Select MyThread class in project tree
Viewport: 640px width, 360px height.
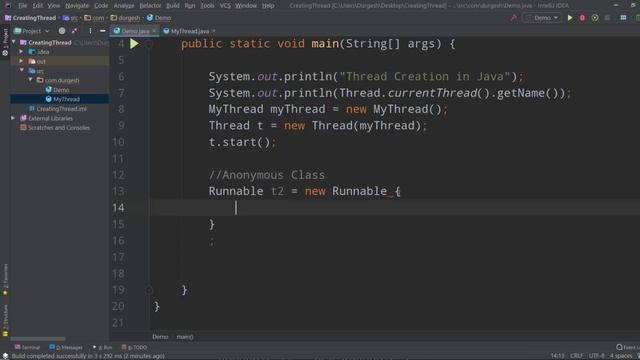point(67,99)
